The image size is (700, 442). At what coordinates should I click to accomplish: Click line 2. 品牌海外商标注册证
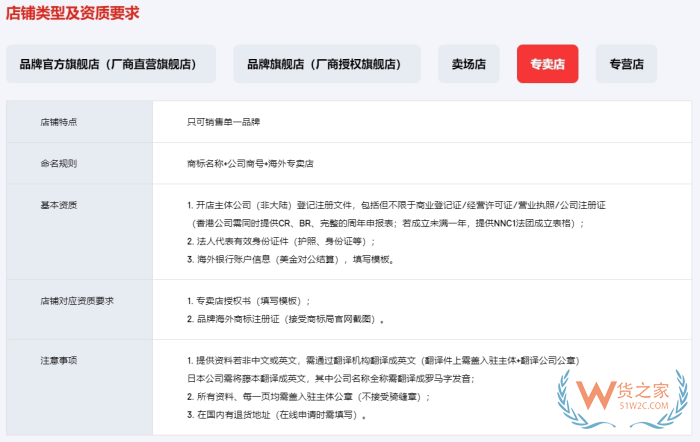tap(286, 319)
